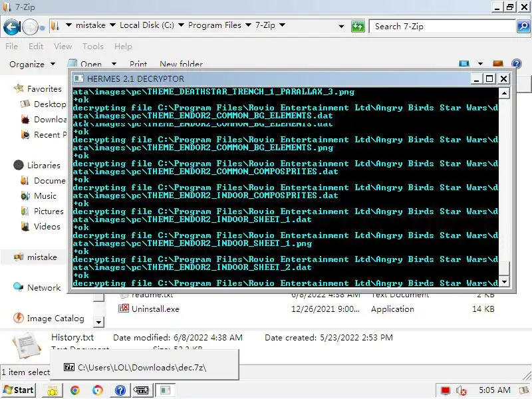
Task: Open the Edit menu
Action: 36,46
